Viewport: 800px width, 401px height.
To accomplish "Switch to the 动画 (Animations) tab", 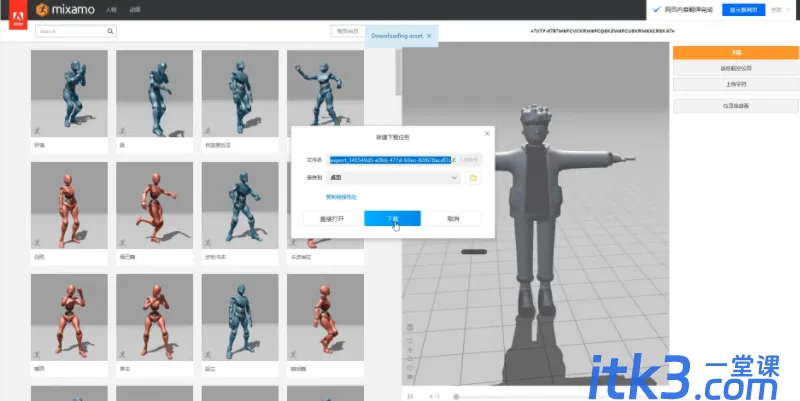I will point(135,10).
